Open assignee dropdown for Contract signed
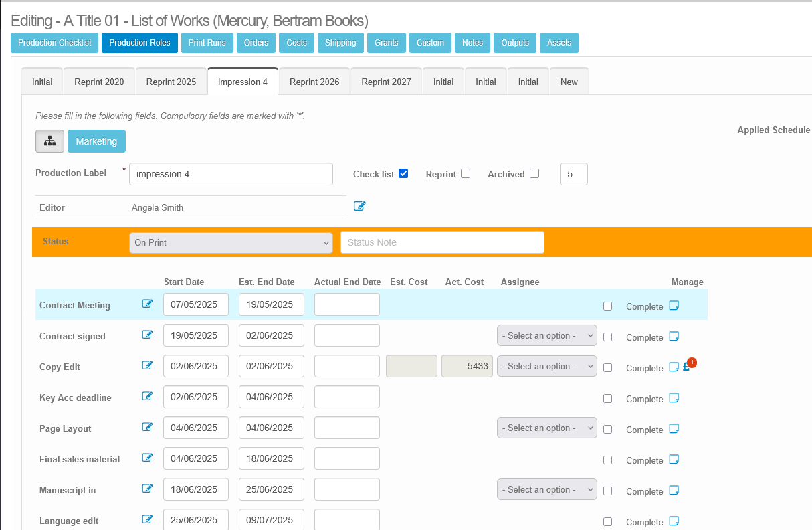This screenshot has width=812, height=530. 546,335
